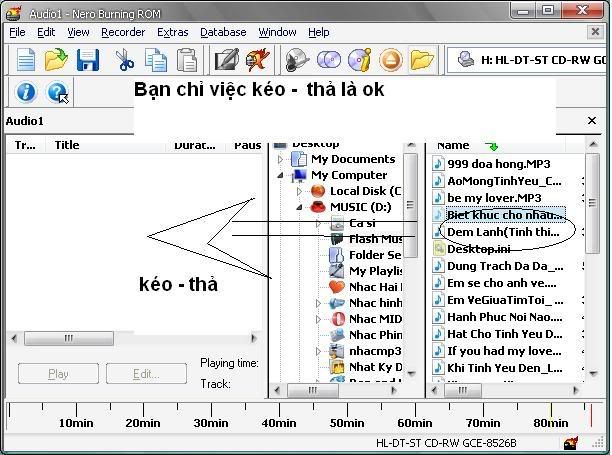Expand the My Documents tree node
The width and height of the screenshot is (612, 455).
280,160
